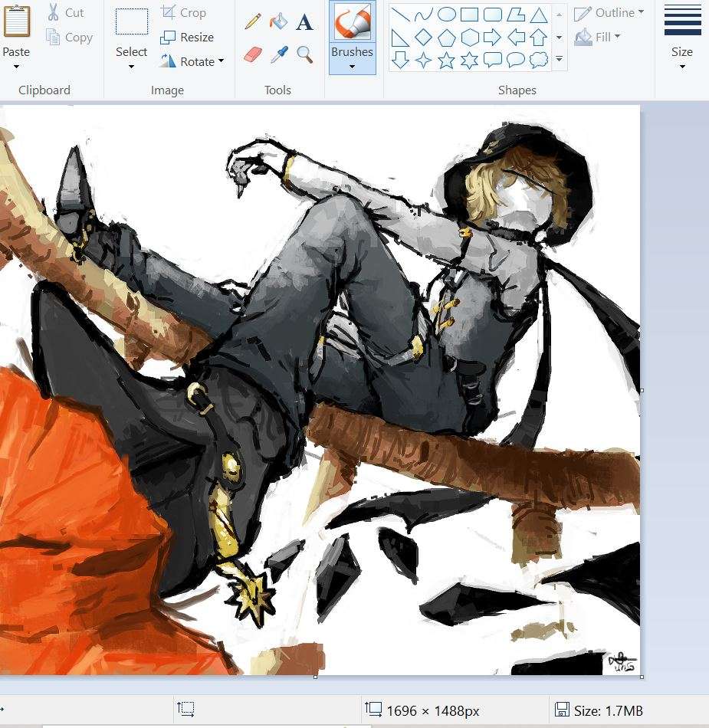
Task: Click the Copy button
Action: [70, 37]
